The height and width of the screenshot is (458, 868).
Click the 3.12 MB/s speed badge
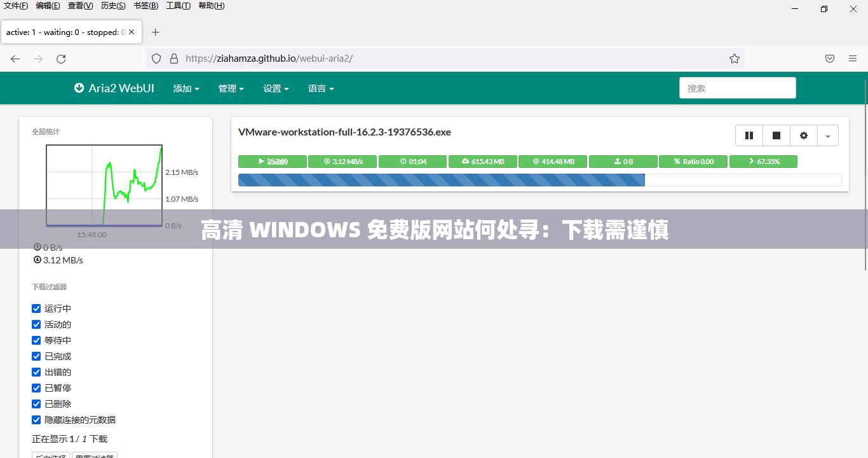(342, 162)
